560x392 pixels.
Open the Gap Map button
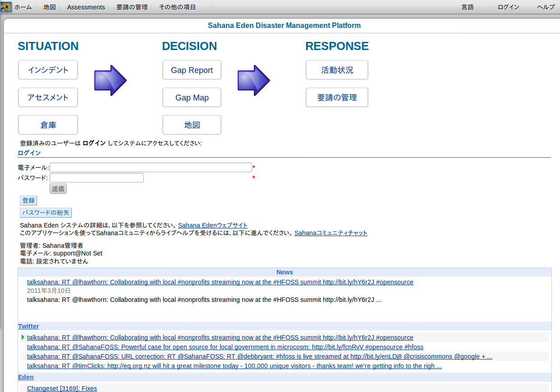coord(192,97)
